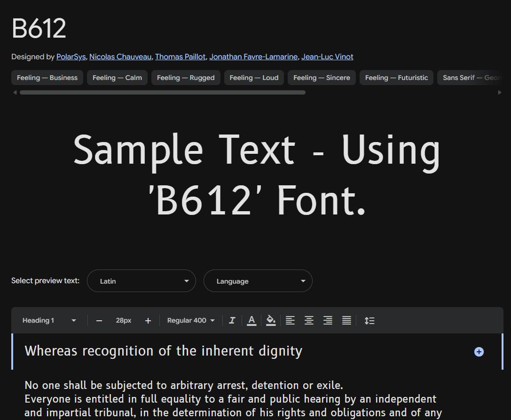
Task: Open Nicolas Chauveau designer link
Action: (x=120, y=57)
